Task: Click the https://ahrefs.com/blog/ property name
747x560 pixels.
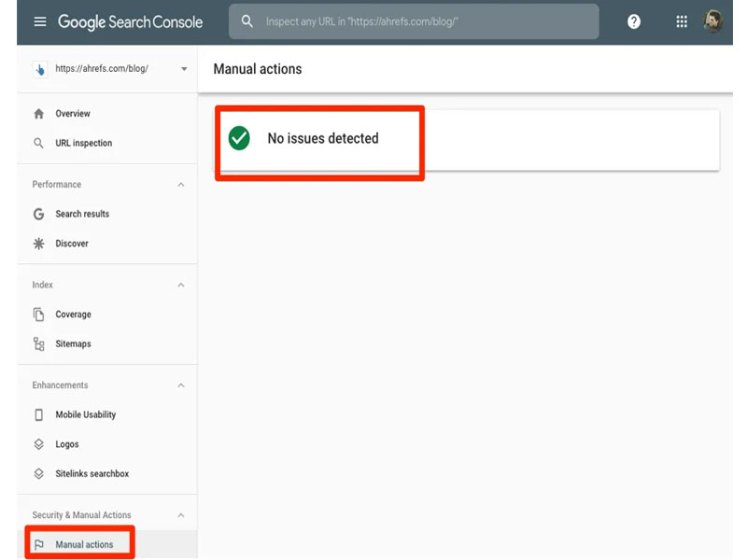Action: 102,69
